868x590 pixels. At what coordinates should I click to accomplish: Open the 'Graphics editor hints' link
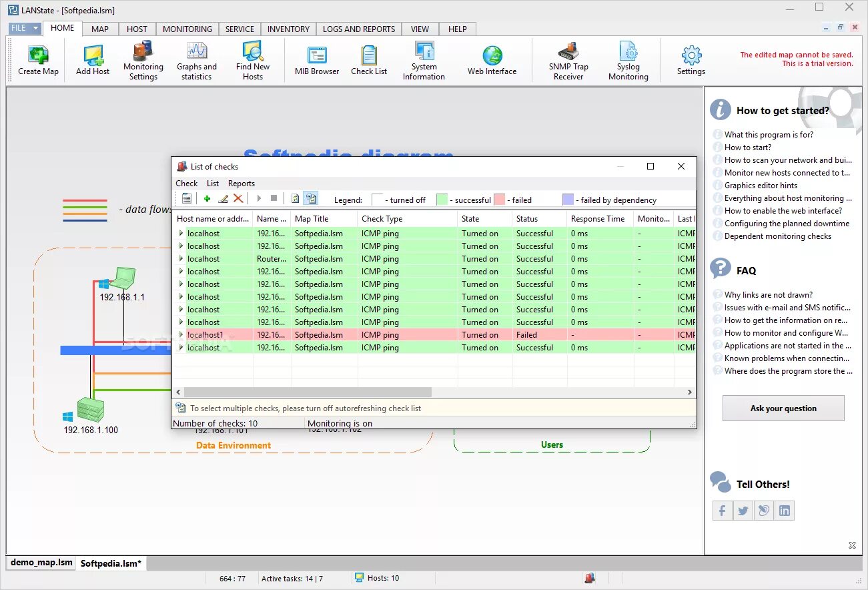[x=761, y=185]
